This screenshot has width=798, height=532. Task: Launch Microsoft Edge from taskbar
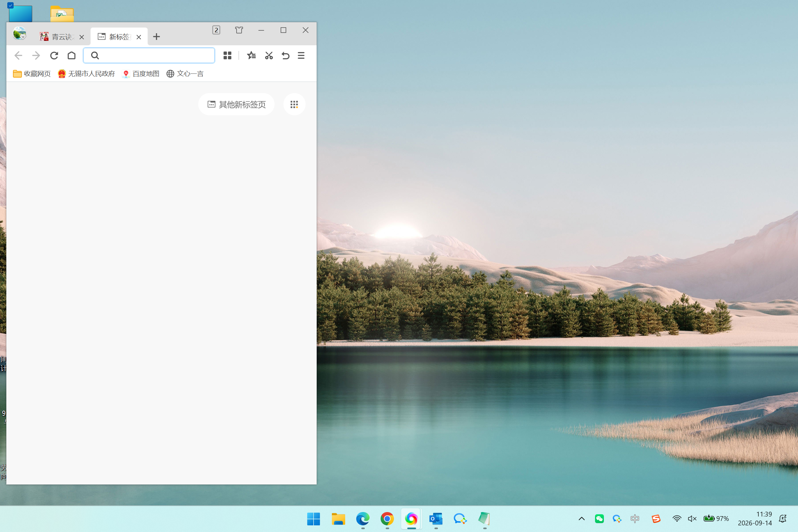[x=363, y=519]
